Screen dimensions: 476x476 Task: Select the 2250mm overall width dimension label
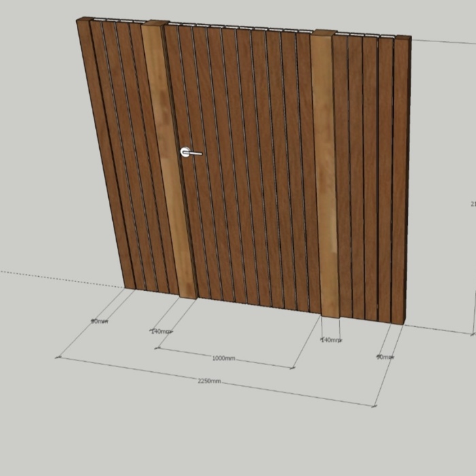[x=209, y=381]
